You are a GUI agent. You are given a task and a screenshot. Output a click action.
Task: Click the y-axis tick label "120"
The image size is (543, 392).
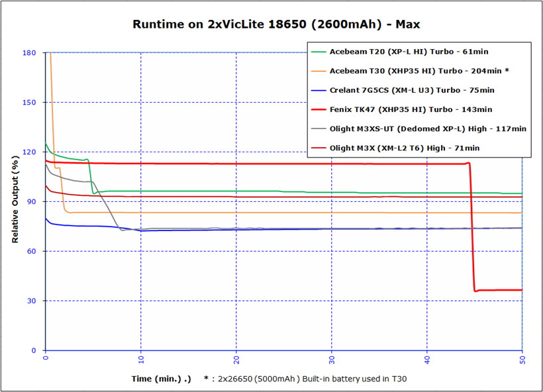point(29,152)
